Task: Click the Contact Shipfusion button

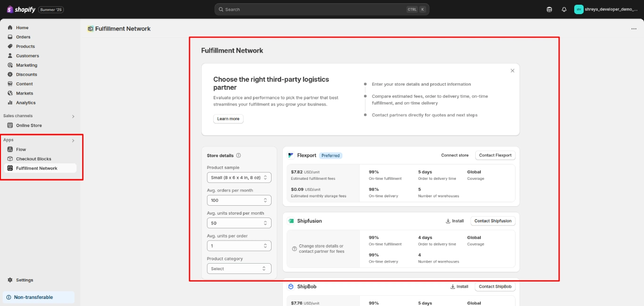Action: point(493,221)
